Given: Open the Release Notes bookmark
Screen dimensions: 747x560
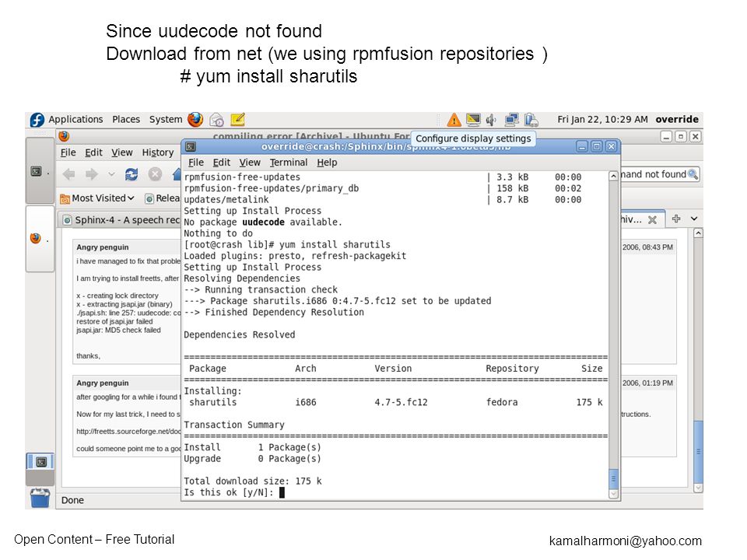Looking at the screenshot, I should pyautogui.click(x=163, y=198).
